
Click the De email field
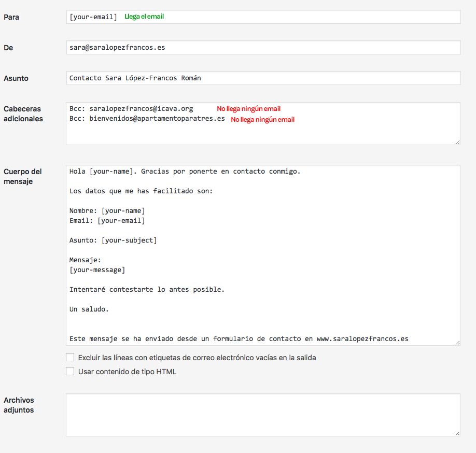click(x=263, y=48)
